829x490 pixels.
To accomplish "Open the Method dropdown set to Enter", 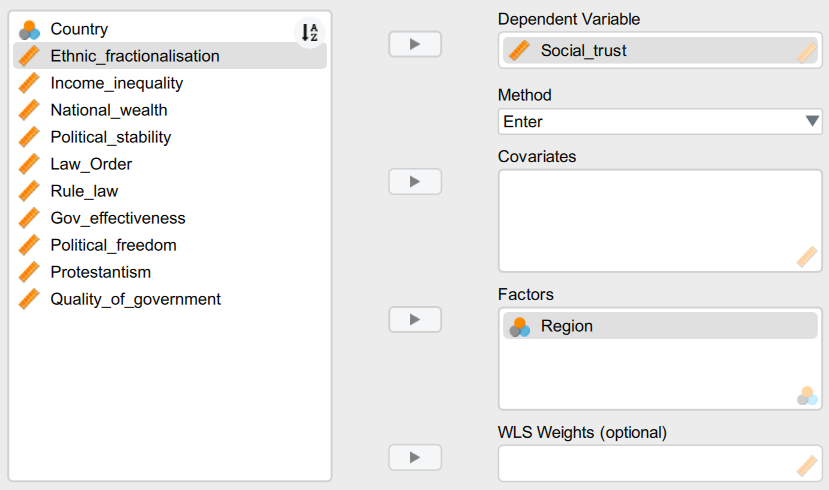I will 660,122.
